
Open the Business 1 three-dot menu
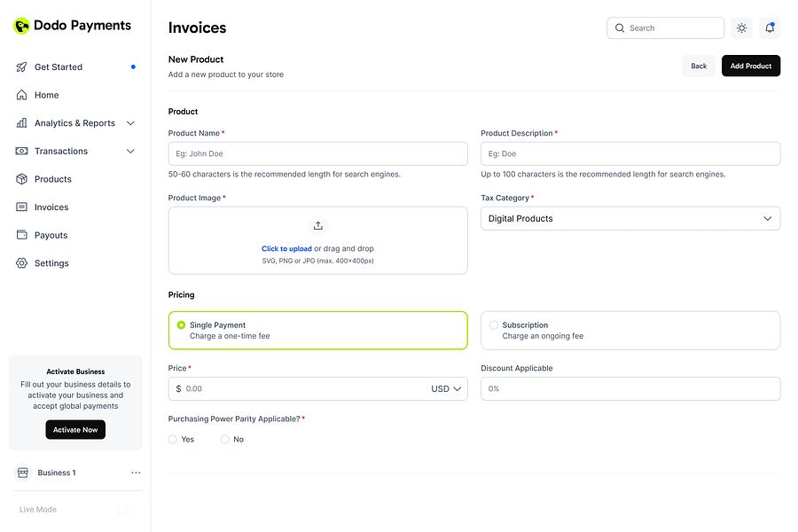pos(136,473)
